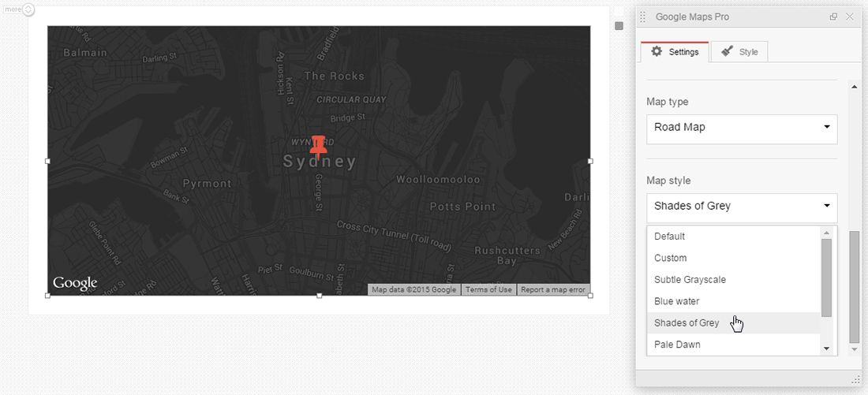Pick Shades of Grey in the list
Screen dimensions: 868x395
[x=734, y=323]
